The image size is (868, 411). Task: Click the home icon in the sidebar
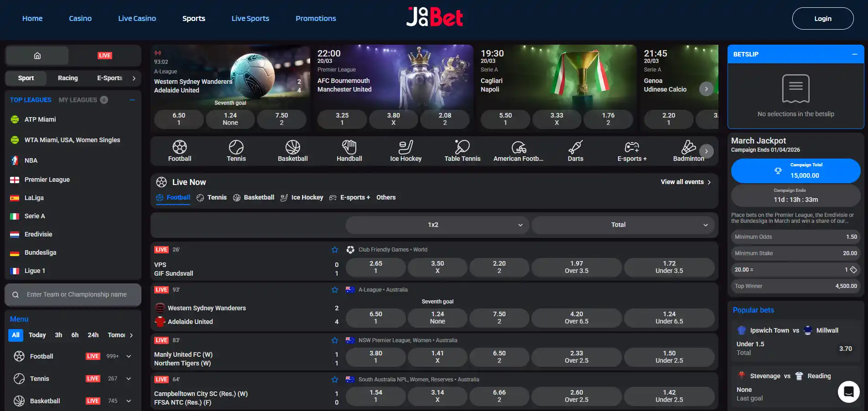tap(37, 56)
